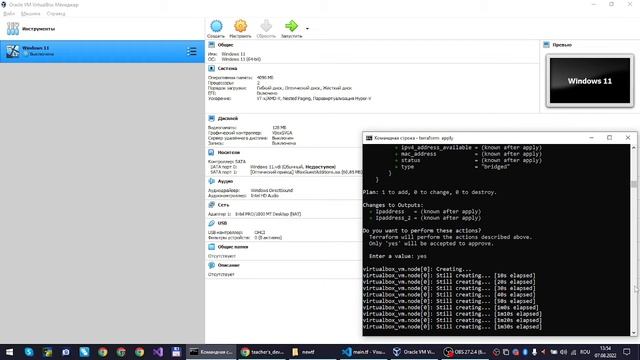Viewport: 640px width, 360px height.
Task: Click 'Enter a value: yes' line in terminal
Action: (x=398, y=256)
